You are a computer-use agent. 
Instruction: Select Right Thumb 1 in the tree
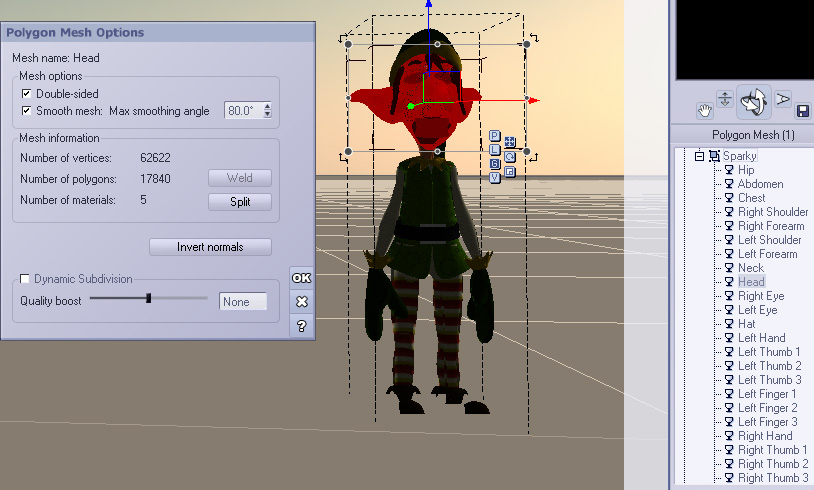pos(772,450)
